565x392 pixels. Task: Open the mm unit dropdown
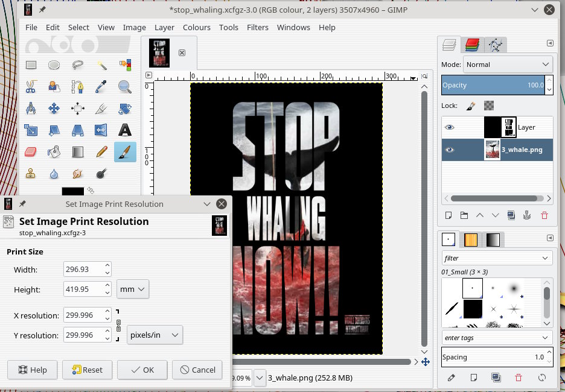(133, 289)
